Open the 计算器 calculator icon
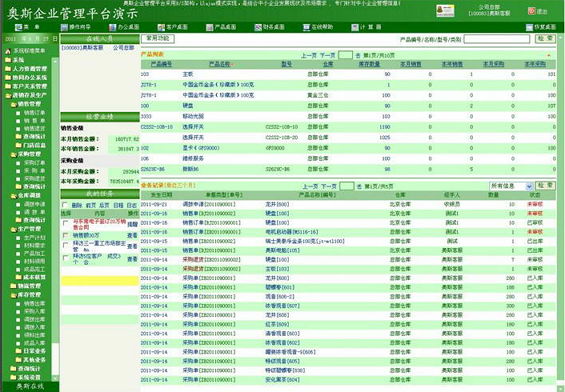This screenshot has height=392, width=565. coord(355,27)
